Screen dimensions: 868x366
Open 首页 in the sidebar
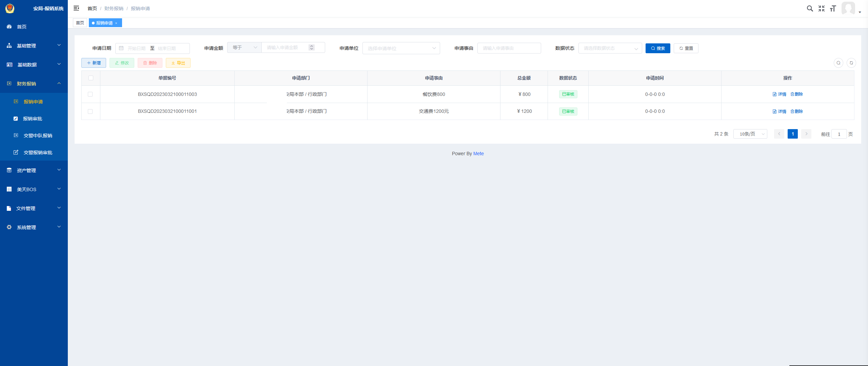[x=34, y=26]
